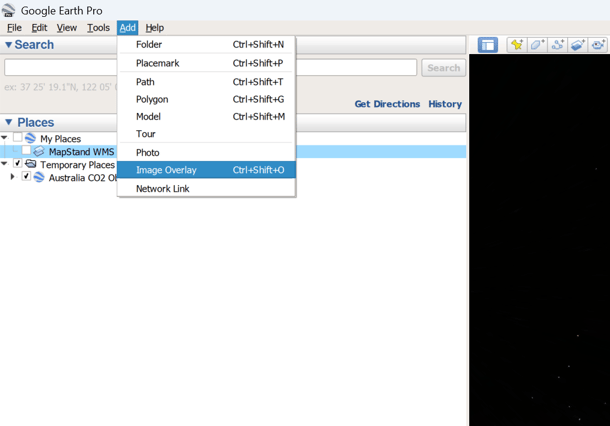Click the Places panel heading text
The width and height of the screenshot is (610, 426).
(x=36, y=123)
